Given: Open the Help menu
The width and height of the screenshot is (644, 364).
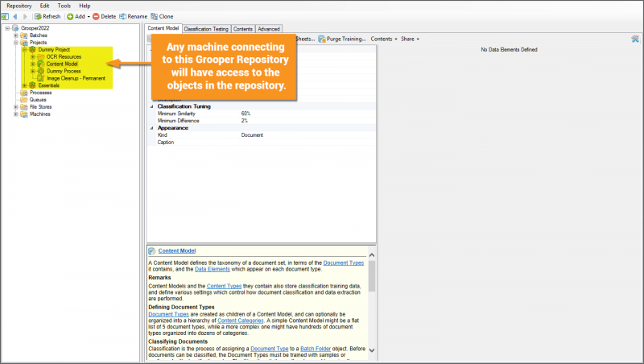Looking at the screenshot, I should [85, 6].
